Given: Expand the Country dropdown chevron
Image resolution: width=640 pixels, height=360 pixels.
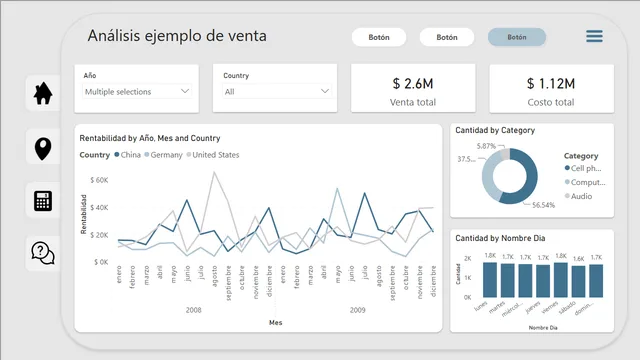Looking at the screenshot, I should click(325, 91).
